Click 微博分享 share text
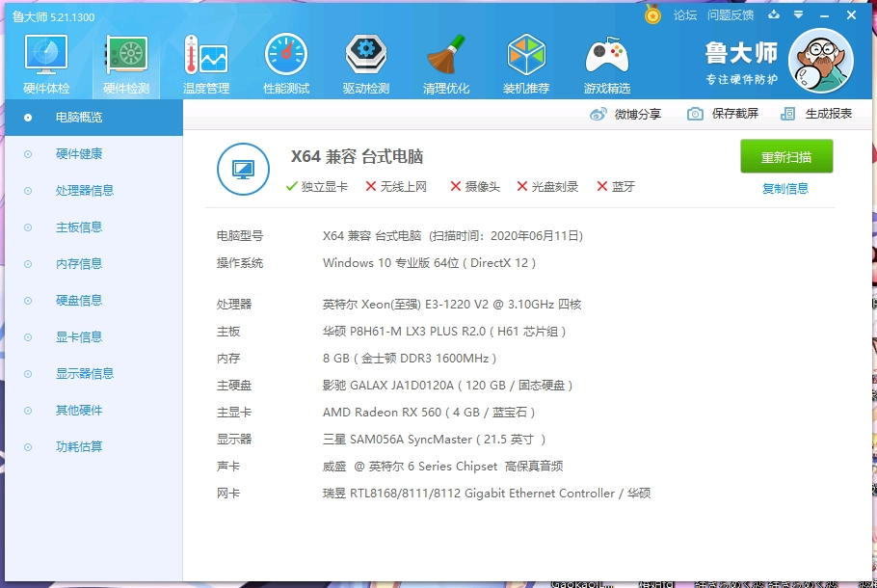Viewport: 877px width, 588px height. (x=638, y=114)
